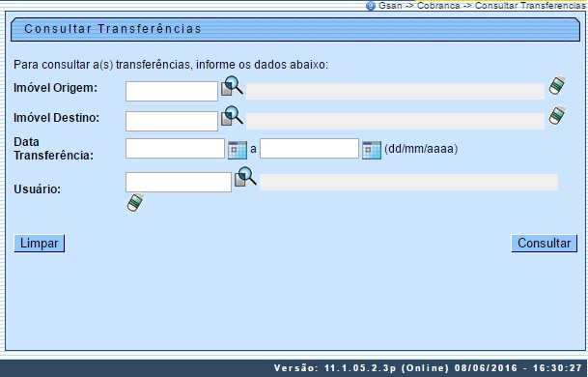Open calendar for start transfer date

238,150
